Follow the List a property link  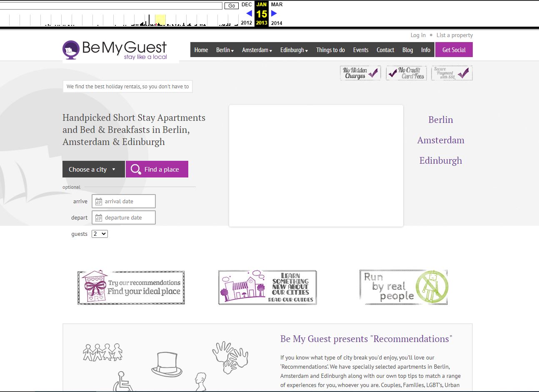tap(454, 35)
